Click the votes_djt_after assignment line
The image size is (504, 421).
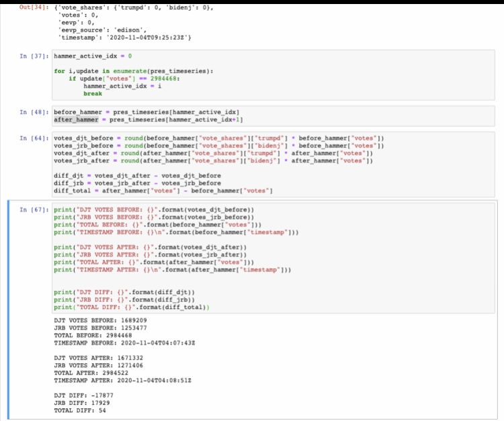pos(213,153)
